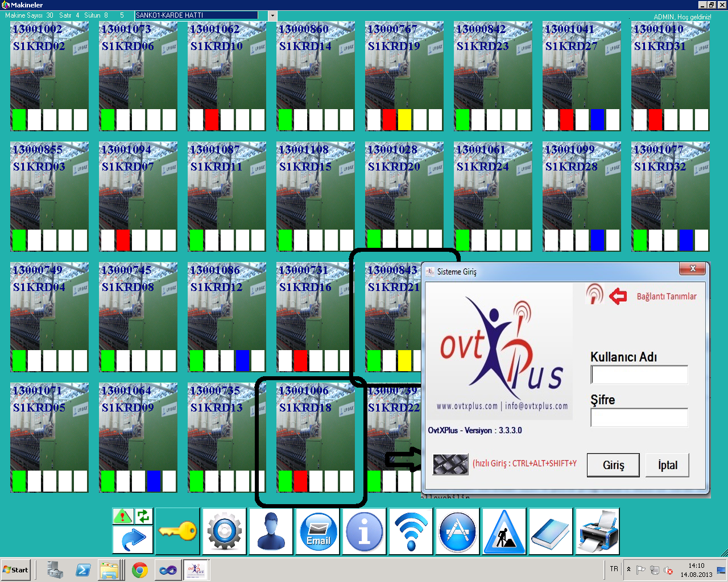Click the printer icon
The width and height of the screenshot is (728, 582).
coord(597,531)
